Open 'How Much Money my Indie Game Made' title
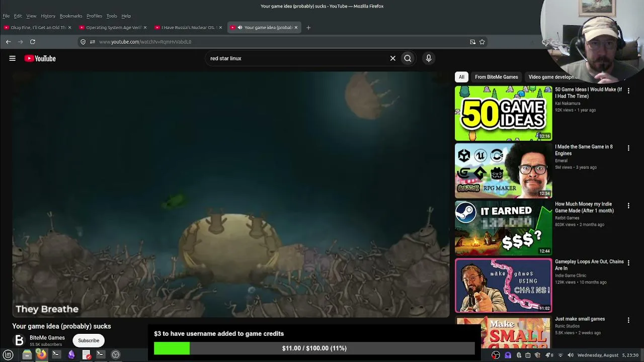 coord(584,207)
